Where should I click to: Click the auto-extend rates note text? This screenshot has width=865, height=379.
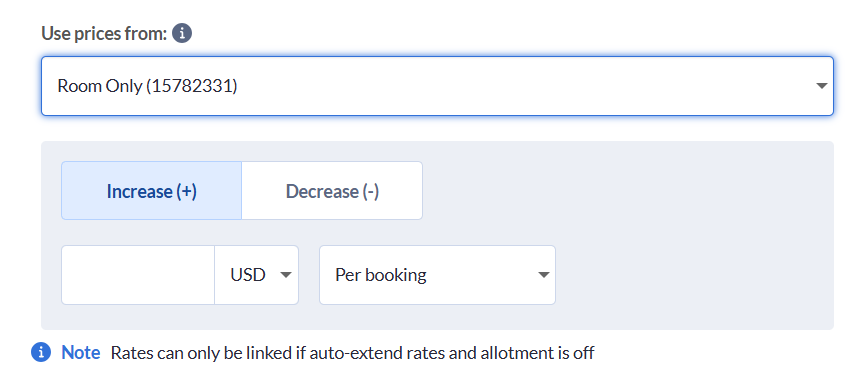click(353, 353)
